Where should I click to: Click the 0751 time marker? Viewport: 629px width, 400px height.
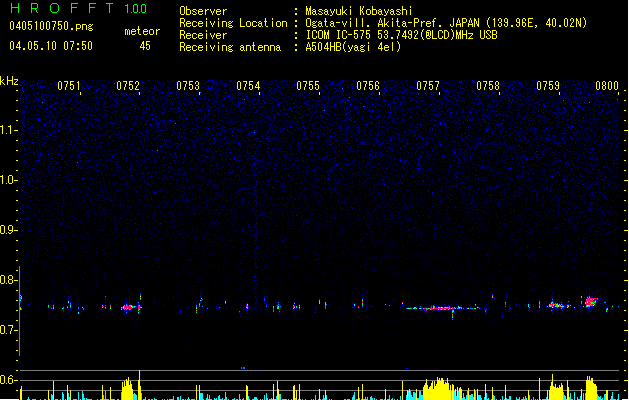tap(69, 86)
